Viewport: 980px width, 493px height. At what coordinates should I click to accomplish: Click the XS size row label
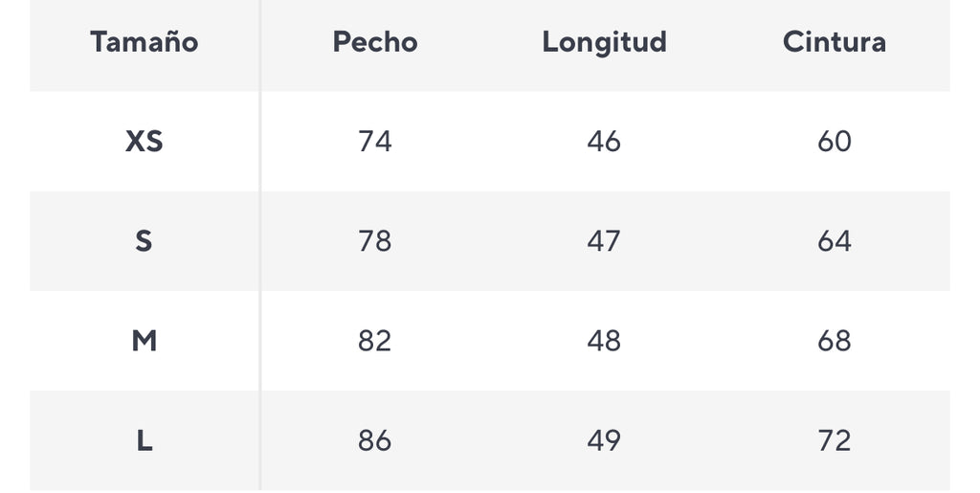click(145, 142)
